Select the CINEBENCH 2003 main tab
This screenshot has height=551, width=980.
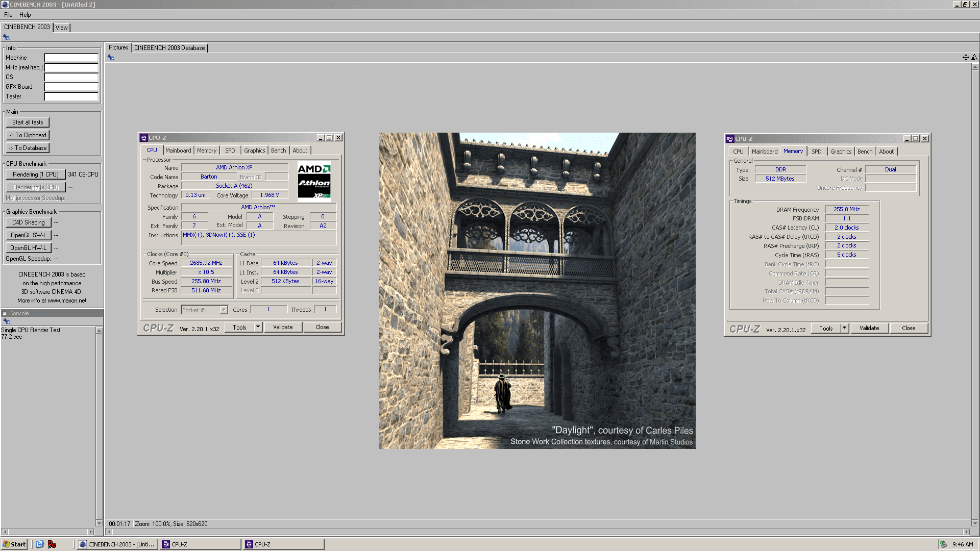point(27,27)
